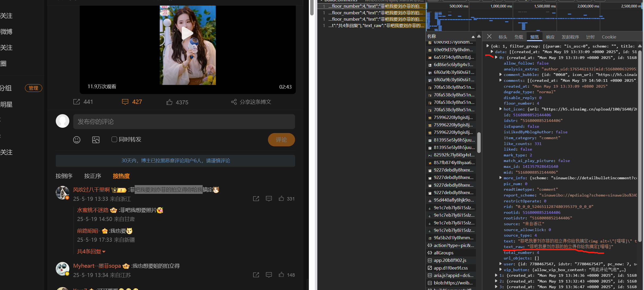This screenshot has height=290, width=644.
Task: Open the emoji picker below comment box
Action: (x=77, y=140)
